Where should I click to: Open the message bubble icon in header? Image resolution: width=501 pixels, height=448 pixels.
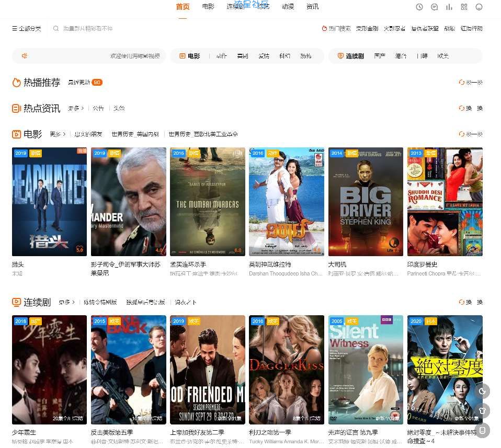point(434,7)
